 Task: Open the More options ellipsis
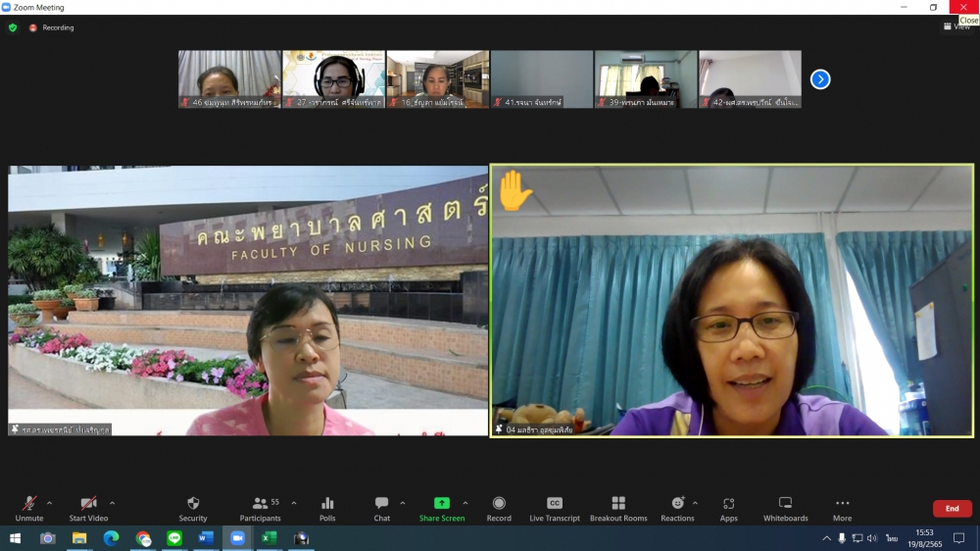842,503
